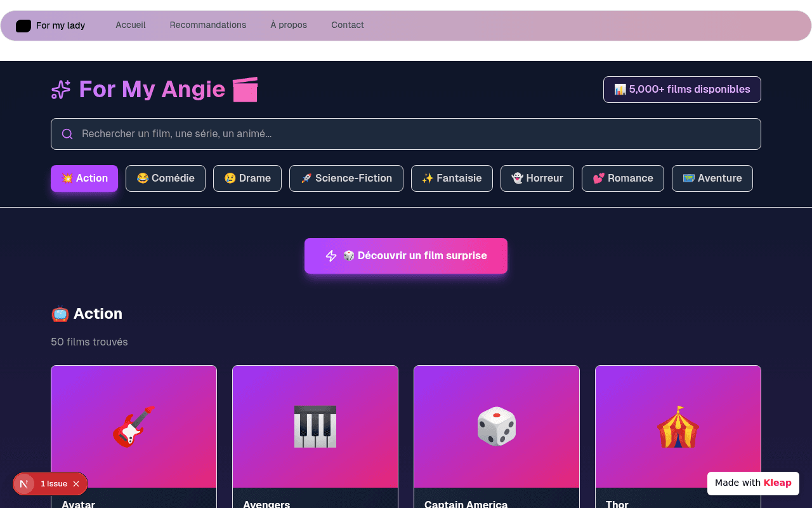Open the 1 Issue dev tools indicator
This screenshot has width=812, height=508.
point(54,484)
